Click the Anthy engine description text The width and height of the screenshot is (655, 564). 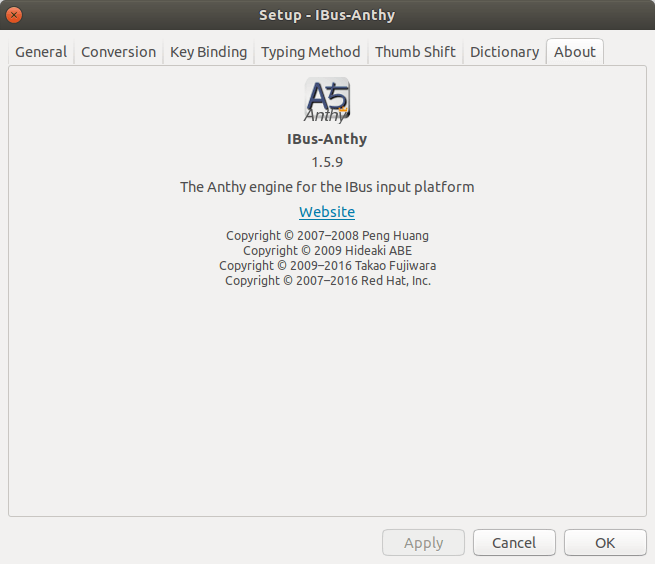click(327, 187)
